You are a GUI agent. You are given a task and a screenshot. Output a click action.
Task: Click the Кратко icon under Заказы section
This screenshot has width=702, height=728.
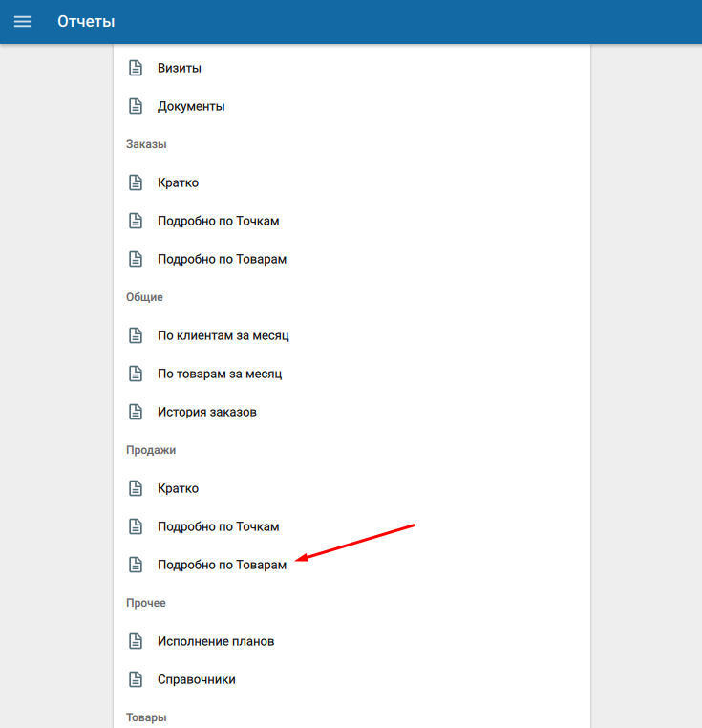(x=136, y=182)
